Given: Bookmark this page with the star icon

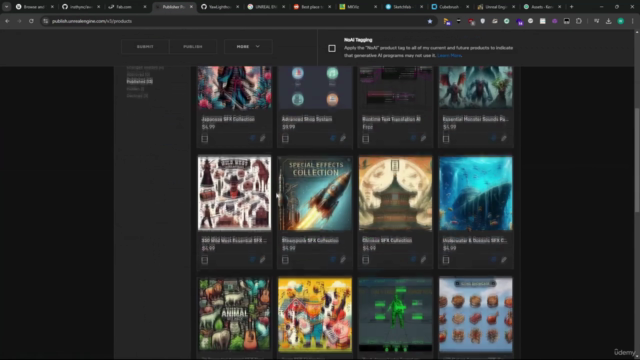Looking at the screenshot, I should 430,21.
